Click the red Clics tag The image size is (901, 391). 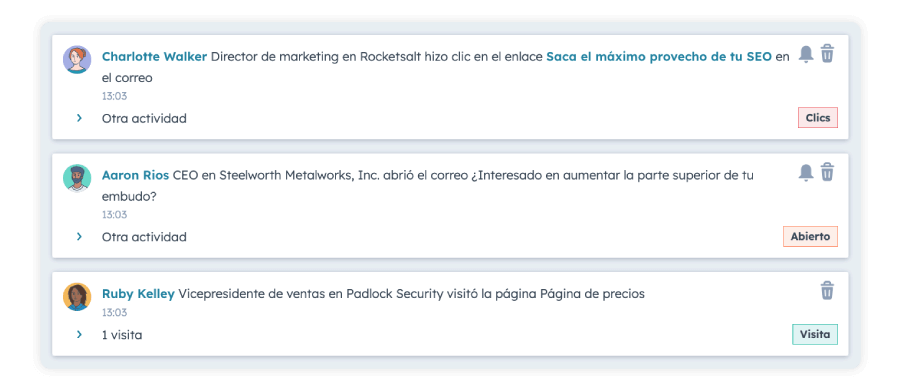point(818,118)
